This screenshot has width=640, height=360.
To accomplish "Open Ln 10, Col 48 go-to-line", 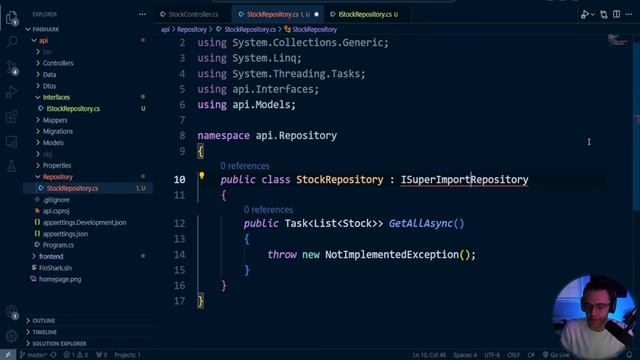I will 429,355.
